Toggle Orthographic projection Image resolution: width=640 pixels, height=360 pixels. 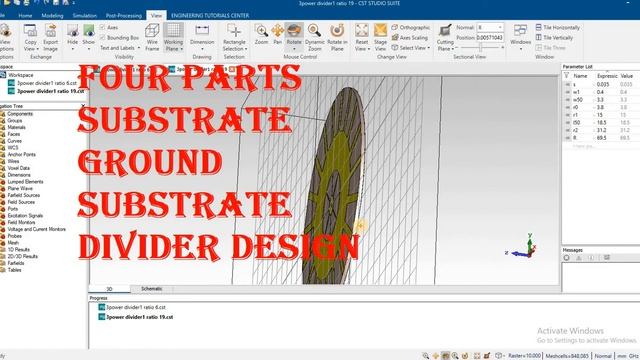point(411,27)
